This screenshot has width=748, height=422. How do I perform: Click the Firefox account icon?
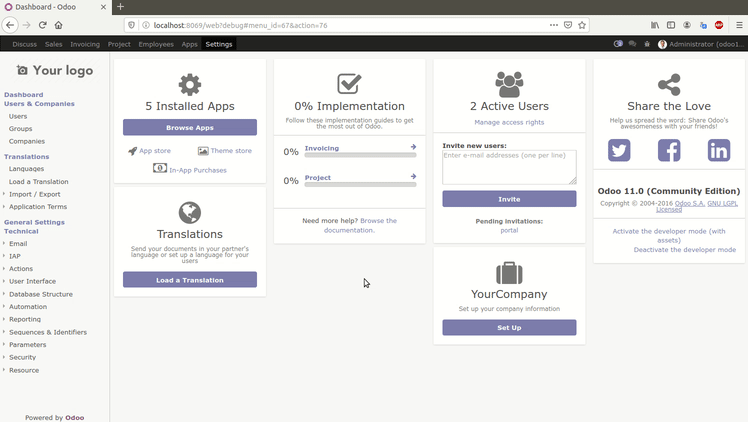tap(687, 25)
